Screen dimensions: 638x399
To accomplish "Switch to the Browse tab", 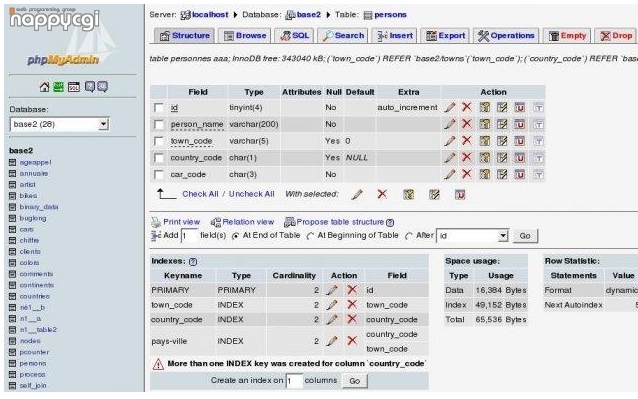I will point(245,36).
